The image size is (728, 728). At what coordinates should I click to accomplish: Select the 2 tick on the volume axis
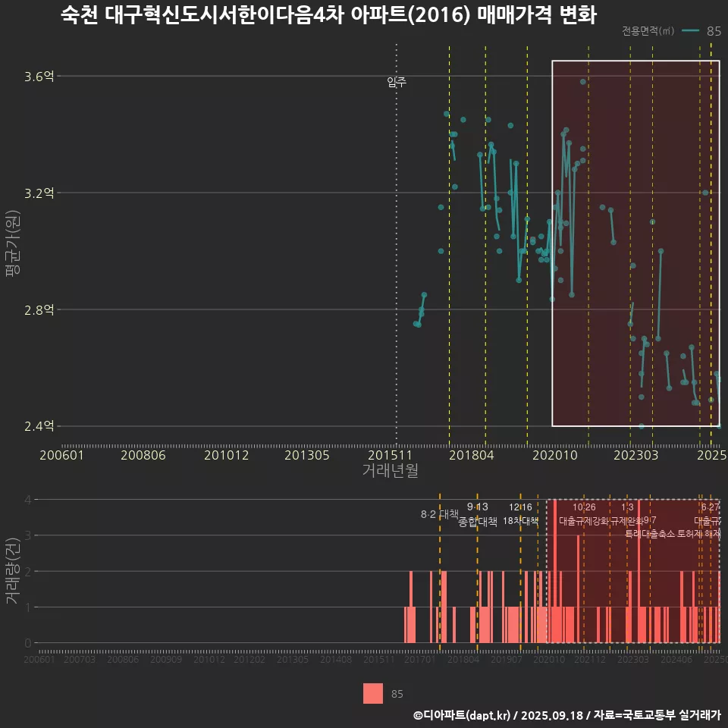(x=28, y=571)
